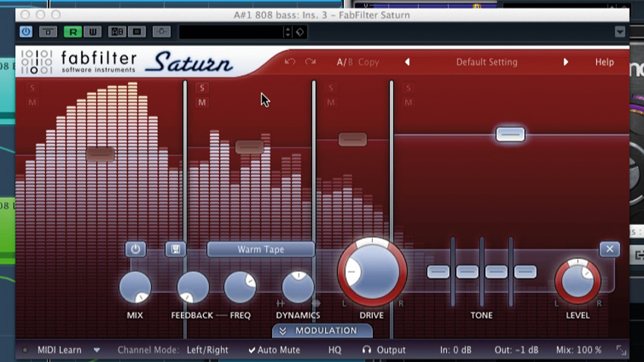Click MIDI Learn button
Screen dimensions: 644x362
pyautogui.click(x=60, y=350)
